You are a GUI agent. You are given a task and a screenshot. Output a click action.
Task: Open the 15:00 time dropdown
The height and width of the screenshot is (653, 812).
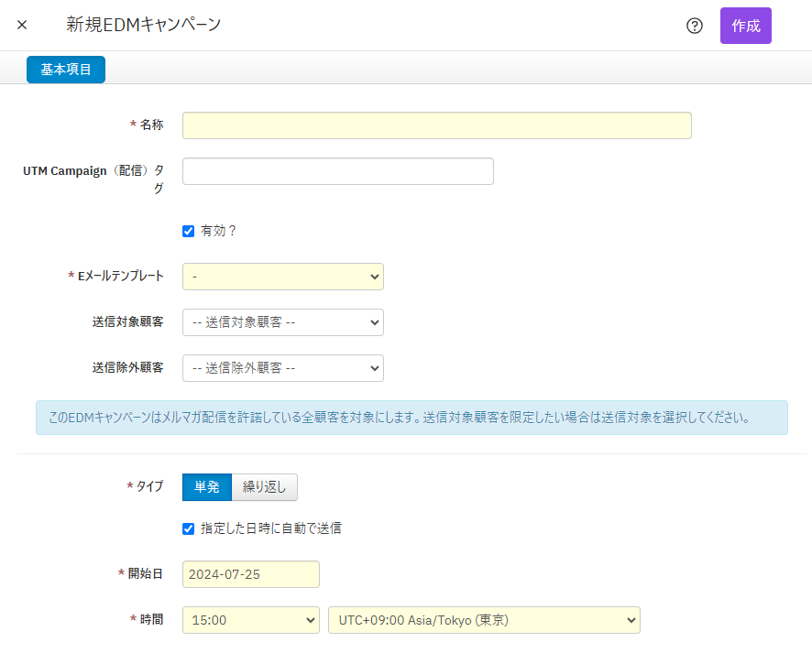[x=250, y=620]
